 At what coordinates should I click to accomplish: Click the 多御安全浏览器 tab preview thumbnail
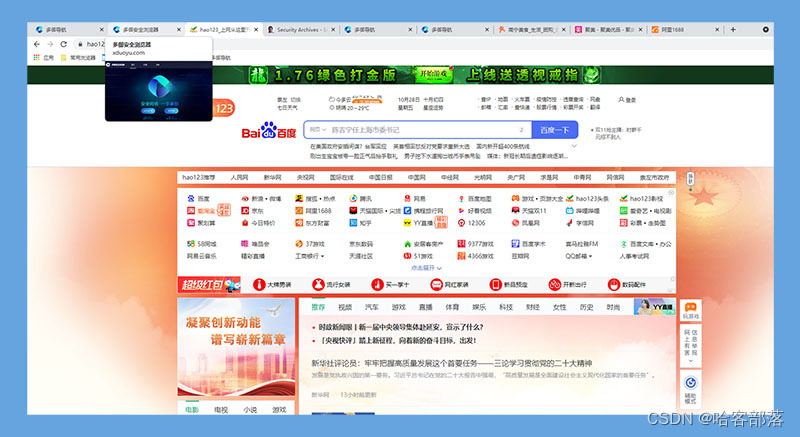click(159, 91)
